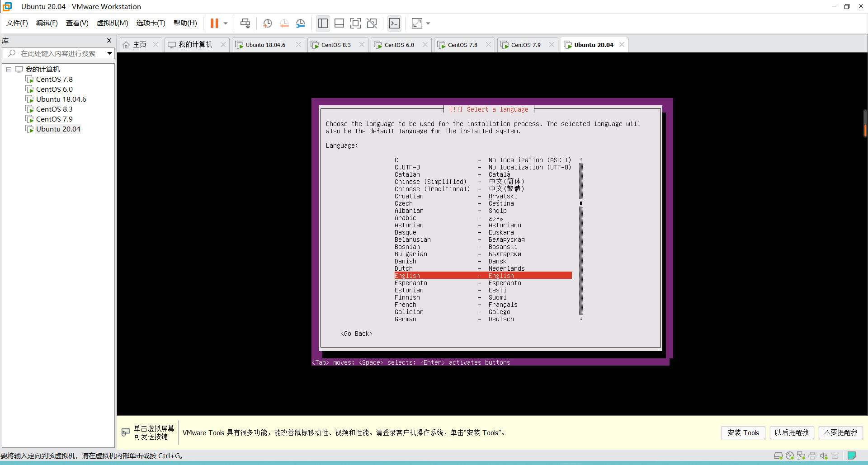Select CentOS 8.3 in the library tree
Viewport: 868px width, 465px height.
point(54,109)
